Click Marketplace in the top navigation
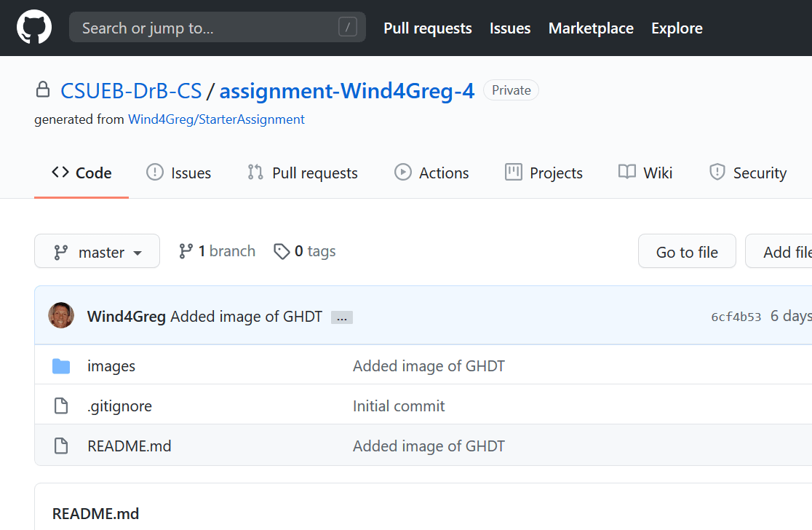The height and width of the screenshot is (530, 812). point(591,28)
